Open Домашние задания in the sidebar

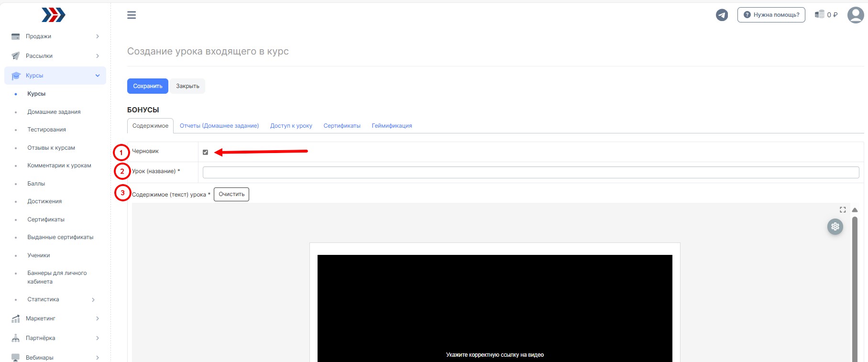pos(54,112)
